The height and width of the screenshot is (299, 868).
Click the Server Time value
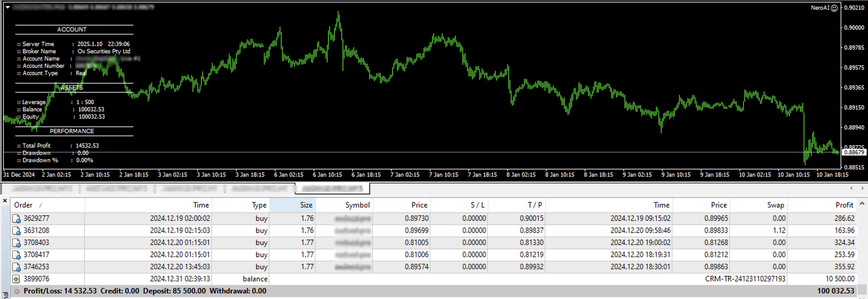104,44
